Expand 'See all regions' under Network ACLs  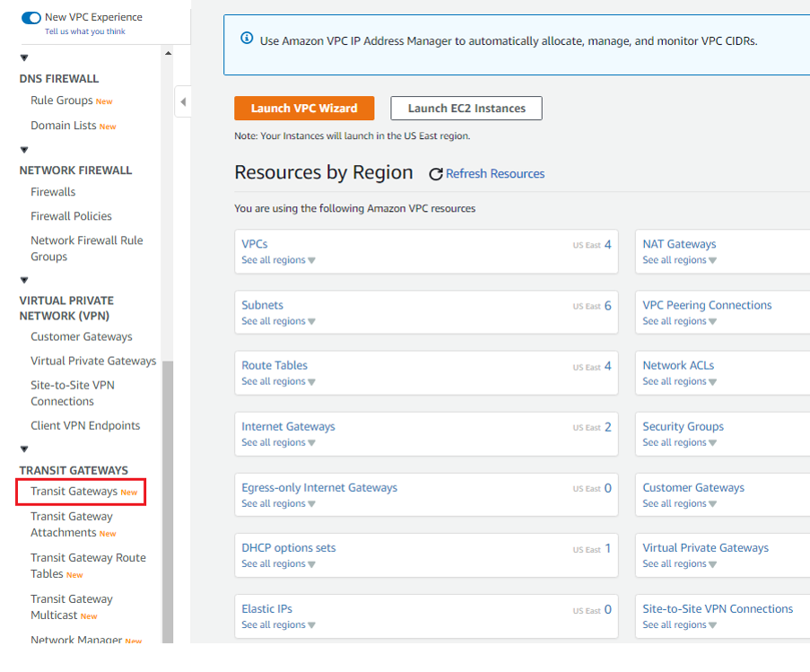tap(679, 381)
